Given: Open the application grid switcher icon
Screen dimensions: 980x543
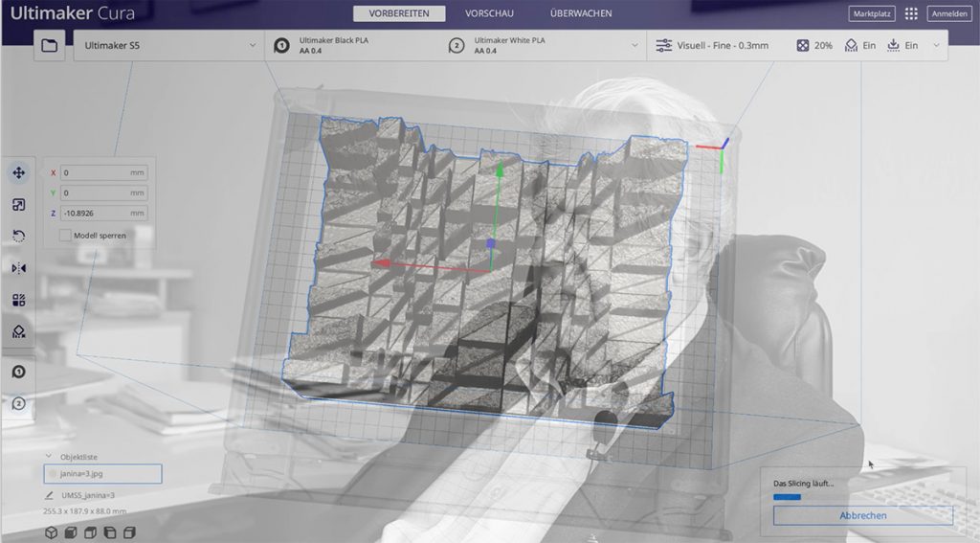Looking at the screenshot, I should click(x=910, y=13).
